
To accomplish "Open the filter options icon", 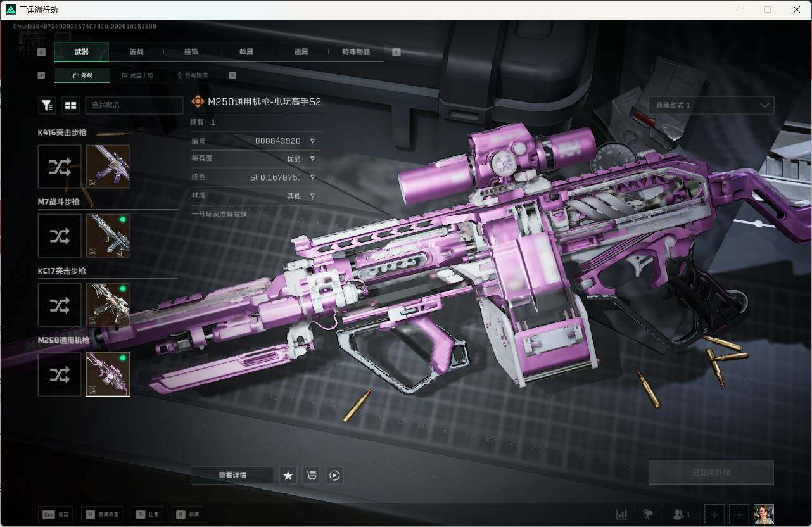I will pos(47,105).
